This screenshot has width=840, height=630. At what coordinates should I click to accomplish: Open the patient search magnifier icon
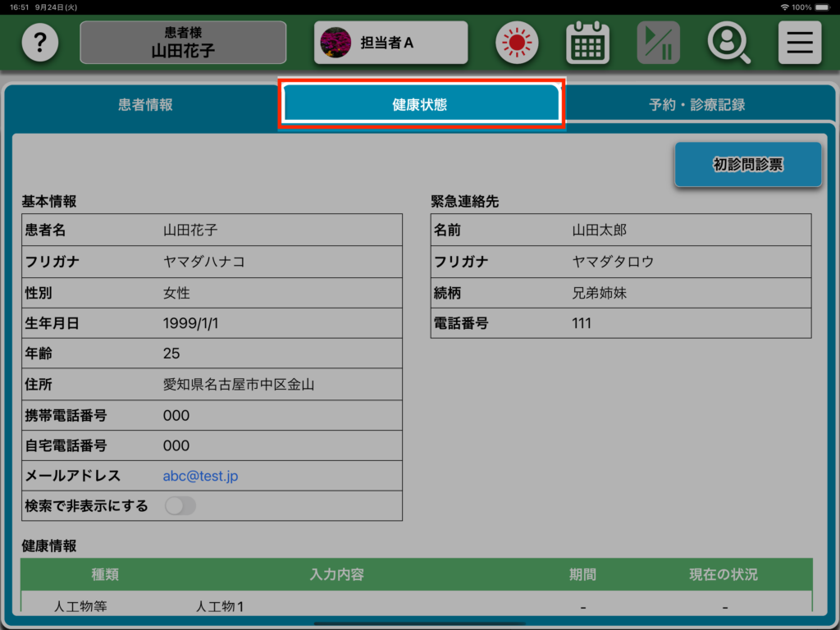coord(728,43)
